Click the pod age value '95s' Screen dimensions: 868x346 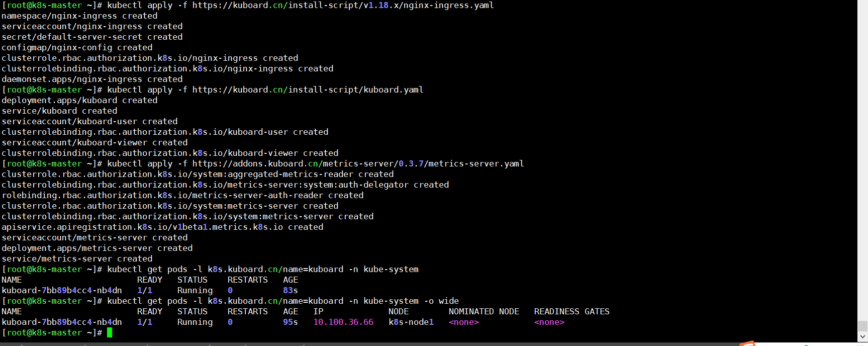coord(291,322)
